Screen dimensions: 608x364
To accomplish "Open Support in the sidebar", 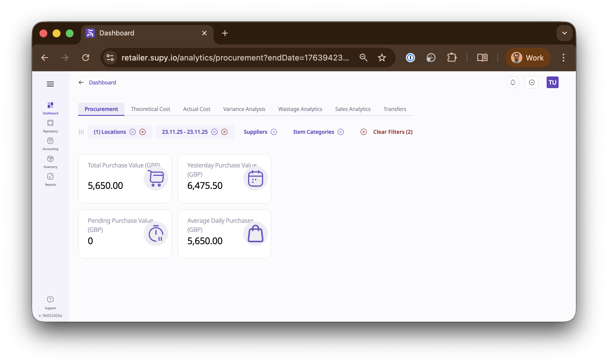I will pyautogui.click(x=50, y=303).
